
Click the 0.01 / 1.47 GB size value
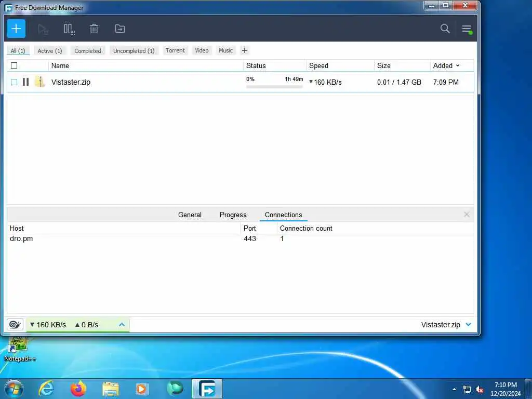pos(399,82)
